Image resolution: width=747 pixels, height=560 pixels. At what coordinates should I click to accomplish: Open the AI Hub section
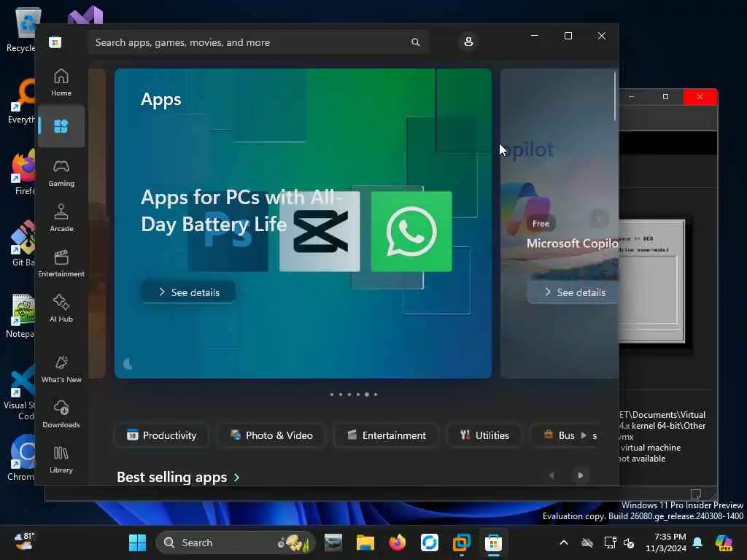61,308
